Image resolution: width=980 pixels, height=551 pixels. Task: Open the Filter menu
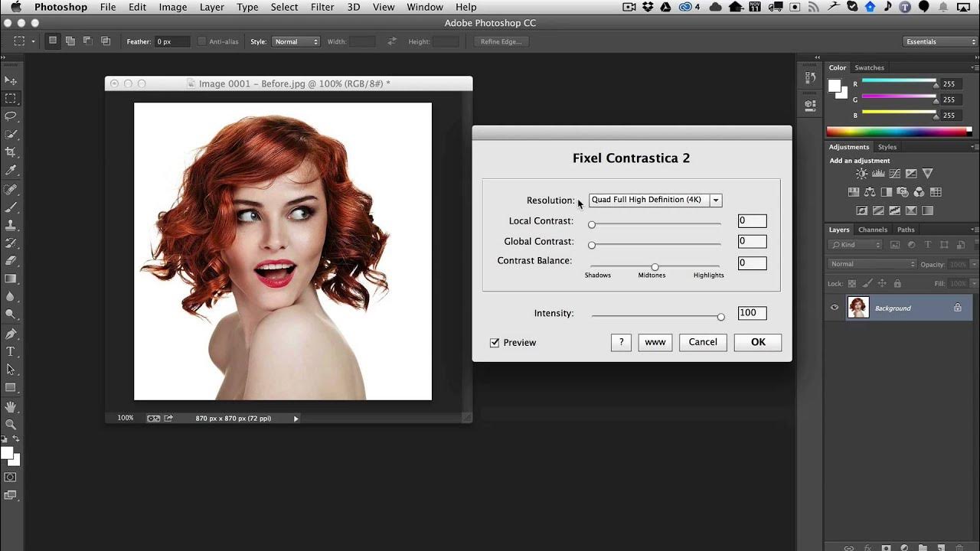pos(322,7)
